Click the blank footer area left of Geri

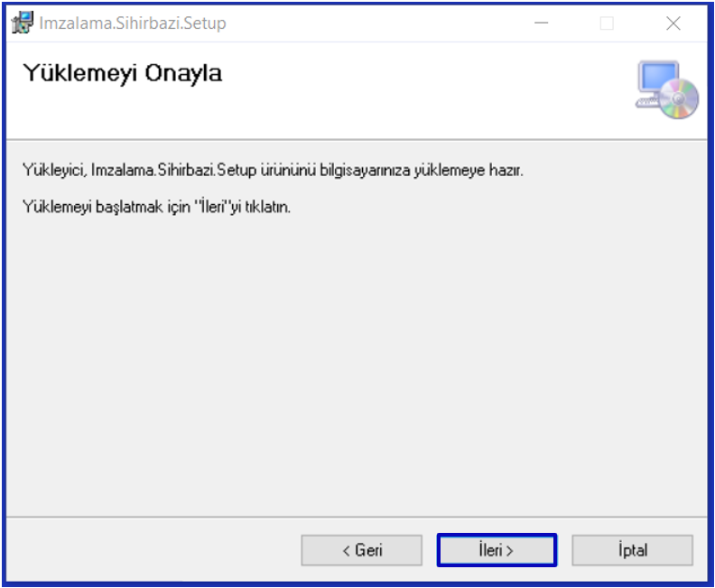tap(153, 550)
